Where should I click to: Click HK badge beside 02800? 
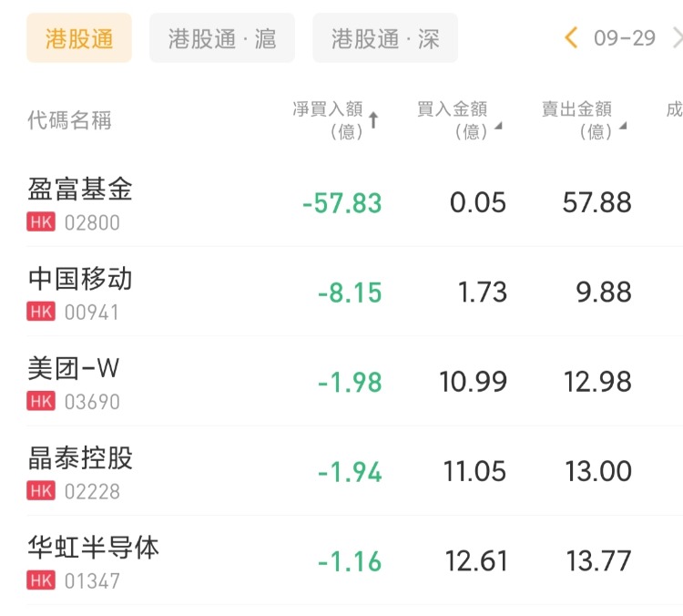(x=41, y=222)
